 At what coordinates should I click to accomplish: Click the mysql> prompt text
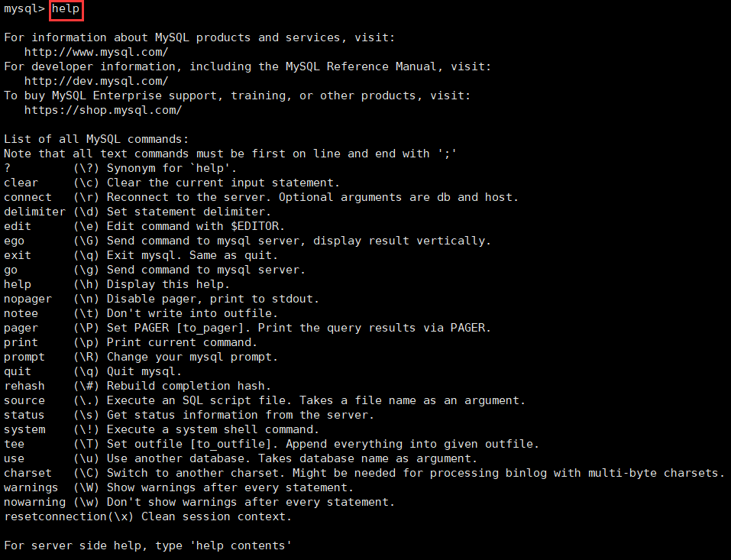click(24, 9)
